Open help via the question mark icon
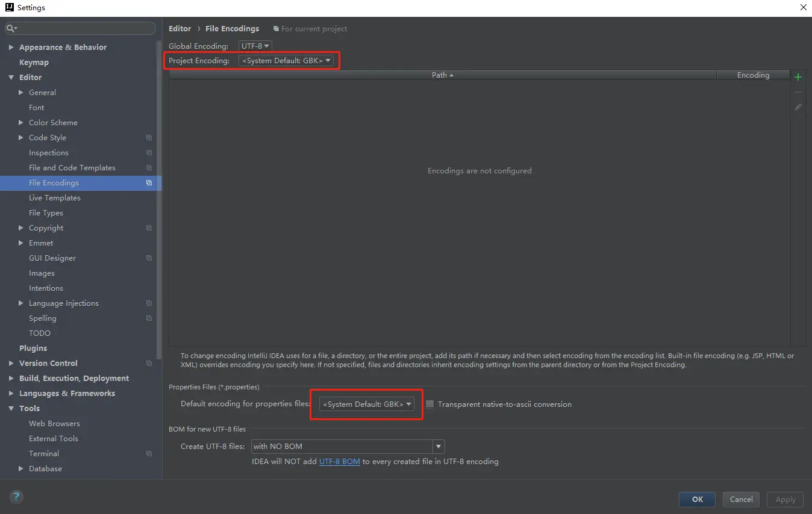 point(16,497)
